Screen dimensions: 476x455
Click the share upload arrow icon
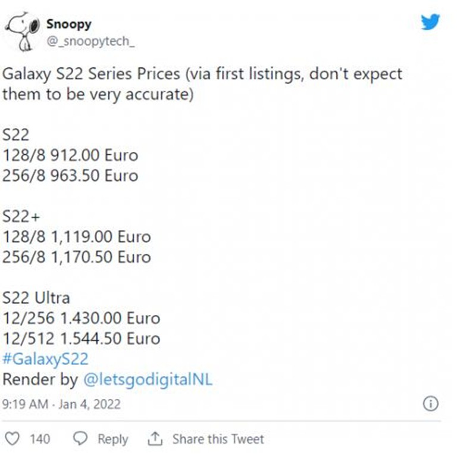[155, 438]
